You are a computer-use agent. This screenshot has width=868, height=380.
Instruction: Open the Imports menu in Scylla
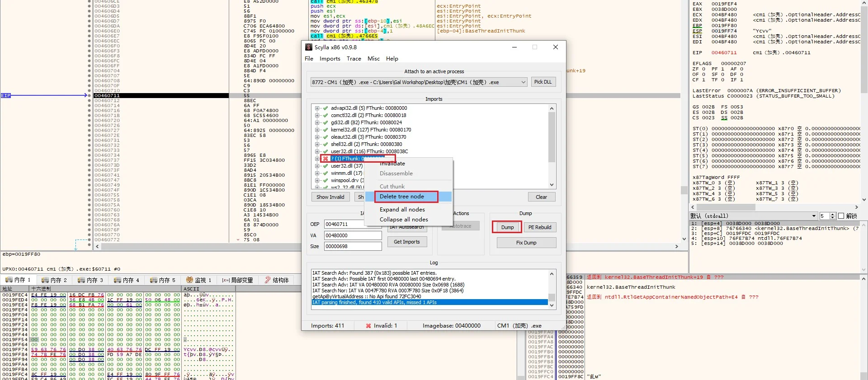pyautogui.click(x=330, y=59)
